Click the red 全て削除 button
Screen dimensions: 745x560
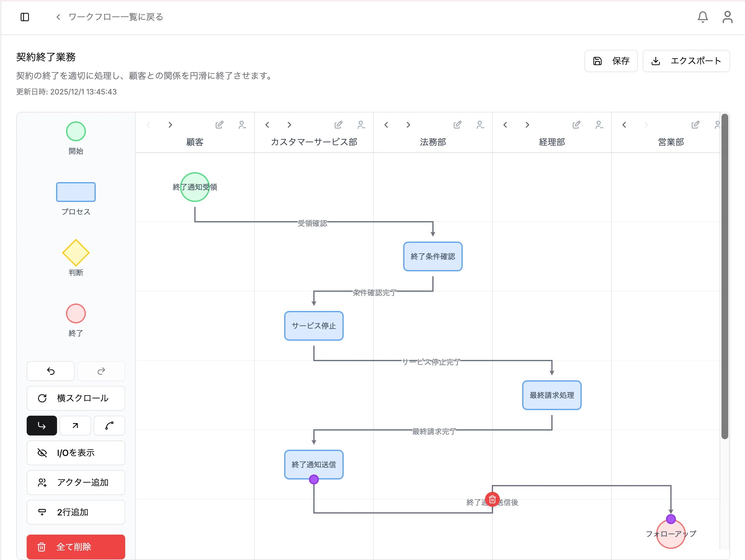point(76,547)
